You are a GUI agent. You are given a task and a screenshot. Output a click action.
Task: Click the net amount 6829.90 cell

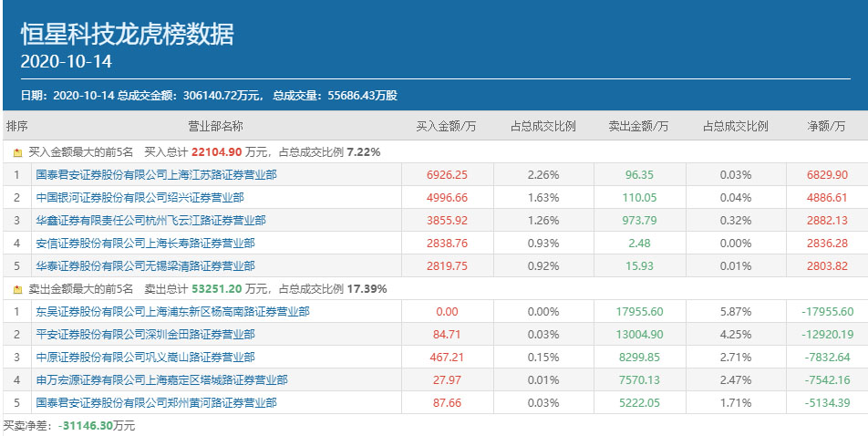[827, 175]
